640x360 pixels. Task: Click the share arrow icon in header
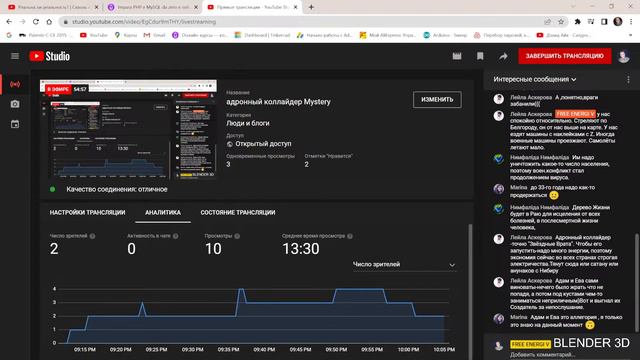pyautogui.click(x=503, y=56)
